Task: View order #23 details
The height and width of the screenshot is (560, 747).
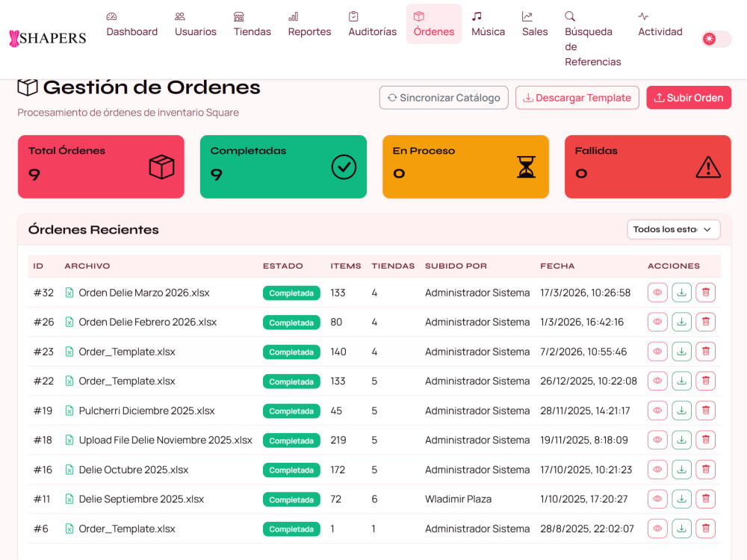Action: pos(657,352)
